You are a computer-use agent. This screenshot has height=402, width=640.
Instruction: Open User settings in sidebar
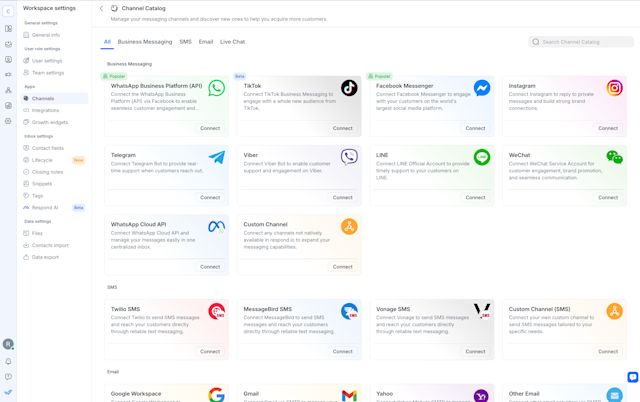click(x=54, y=61)
